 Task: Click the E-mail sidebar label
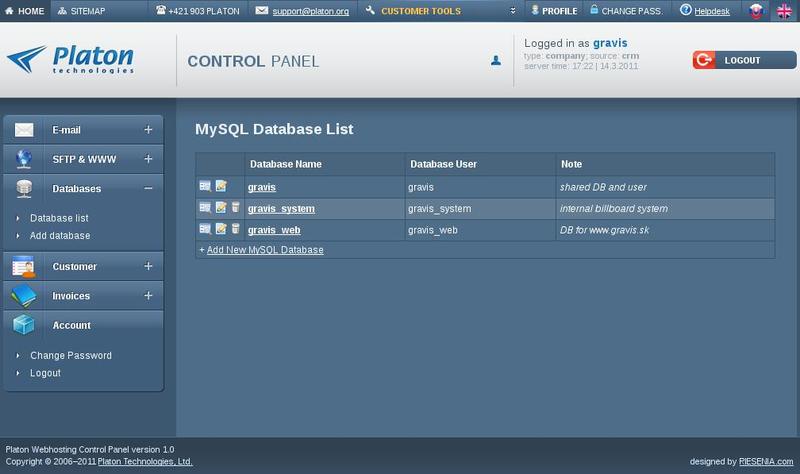[x=66, y=130]
